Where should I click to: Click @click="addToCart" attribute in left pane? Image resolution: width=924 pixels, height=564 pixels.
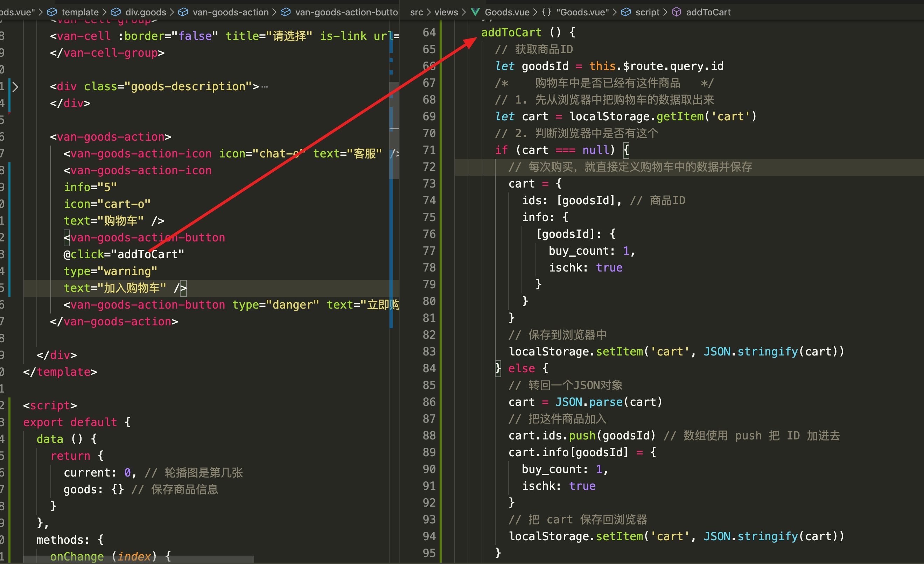click(124, 254)
